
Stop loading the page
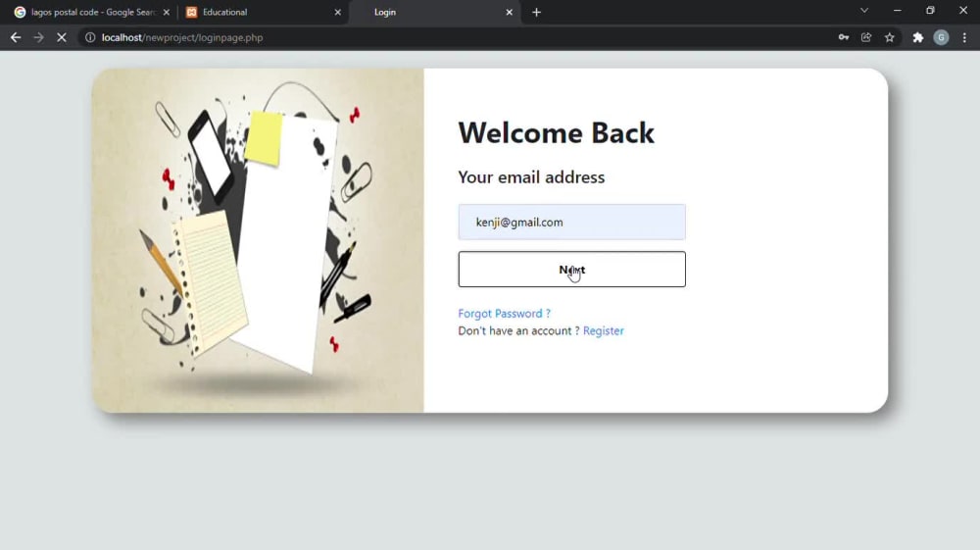tap(61, 37)
